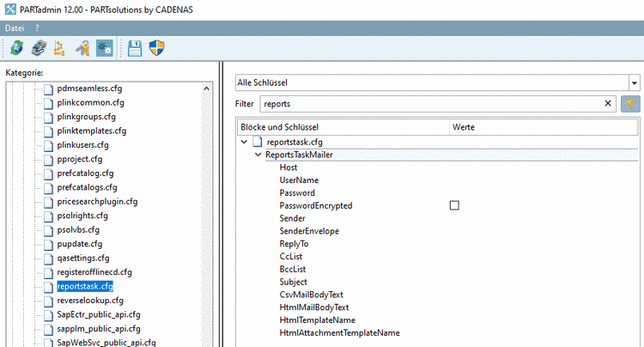Image resolution: width=644 pixels, height=347 pixels.
Task: Click the orange filter funnel button
Action: [630, 104]
